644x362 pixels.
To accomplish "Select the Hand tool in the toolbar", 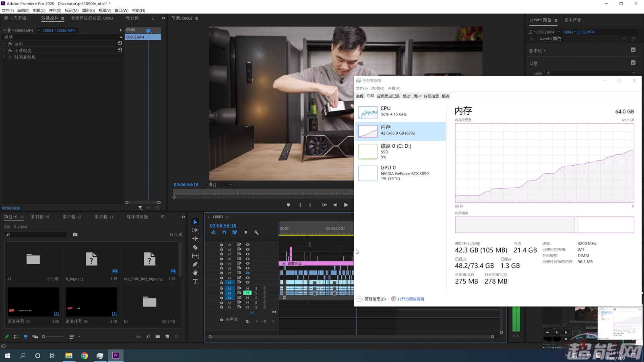I will pyautogui.click(x=195, y=273).
